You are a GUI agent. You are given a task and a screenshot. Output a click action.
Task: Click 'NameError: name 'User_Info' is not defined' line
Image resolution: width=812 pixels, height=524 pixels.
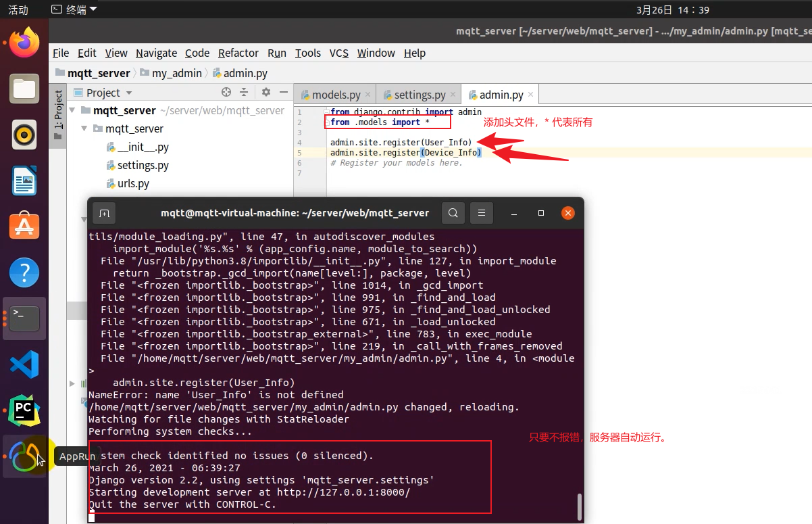pyautogui.click(x=216, y=395)
